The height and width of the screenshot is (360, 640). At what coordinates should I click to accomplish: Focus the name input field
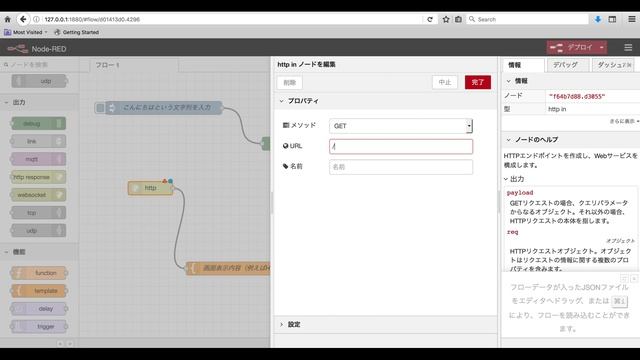click(401, 167)
